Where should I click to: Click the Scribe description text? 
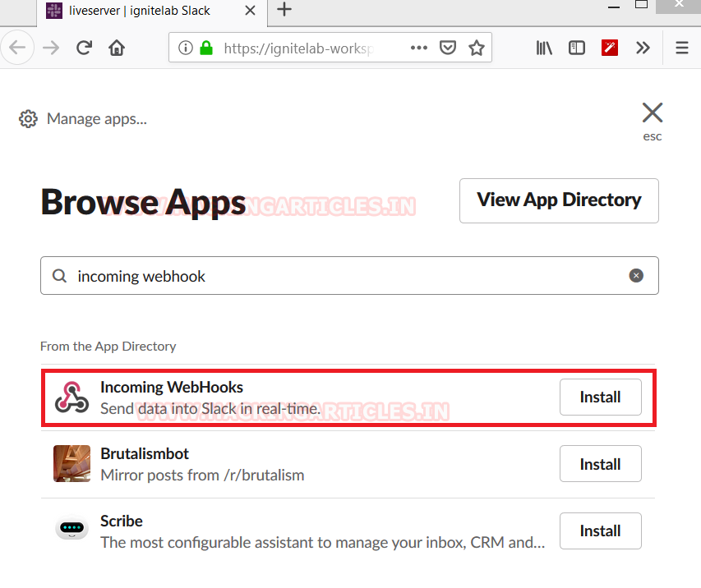click(323, 542)
